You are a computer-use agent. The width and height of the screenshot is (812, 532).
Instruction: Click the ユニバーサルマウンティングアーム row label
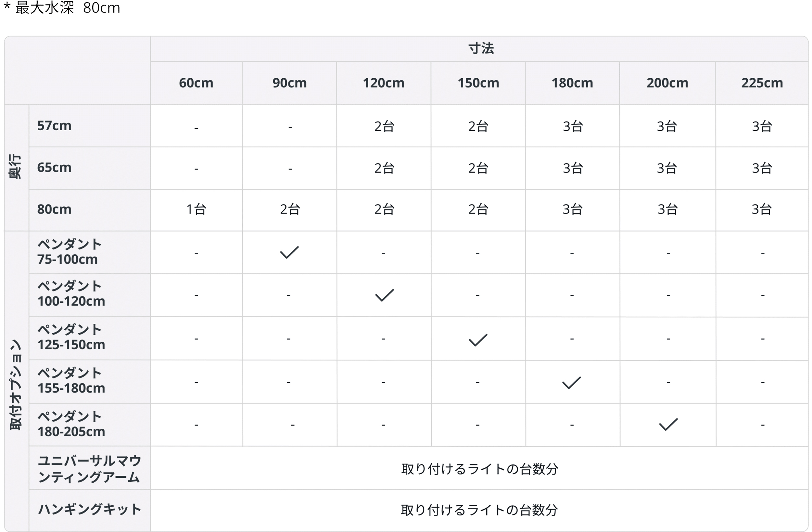[x=90, y=468]
